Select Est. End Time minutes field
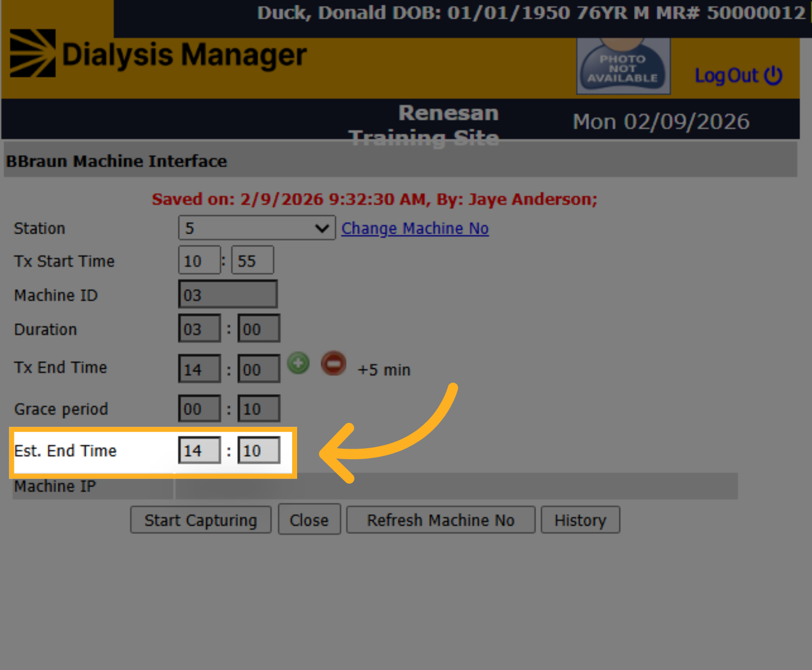 coord(259,450)
